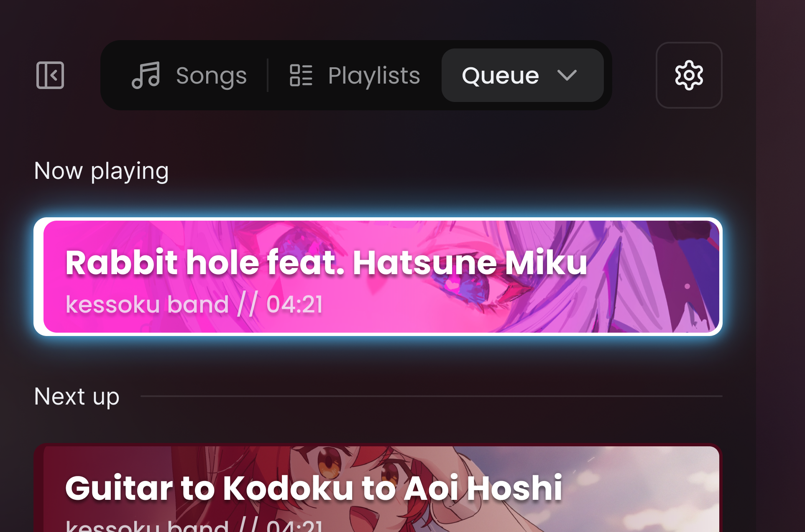The width and height of the screenshot is (805, 532).
Task: Select the Queue tab label
Action: 500,76
